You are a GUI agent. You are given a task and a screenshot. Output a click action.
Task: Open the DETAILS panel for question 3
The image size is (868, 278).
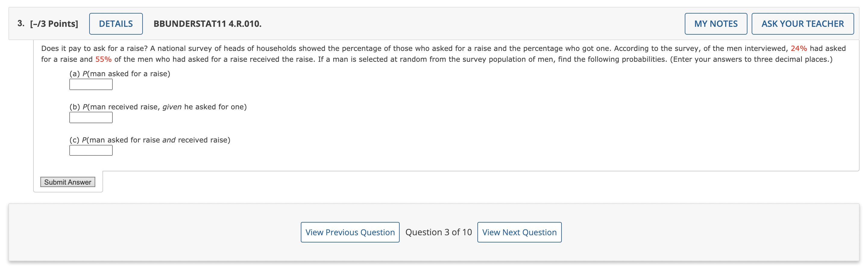pos(115,23)
